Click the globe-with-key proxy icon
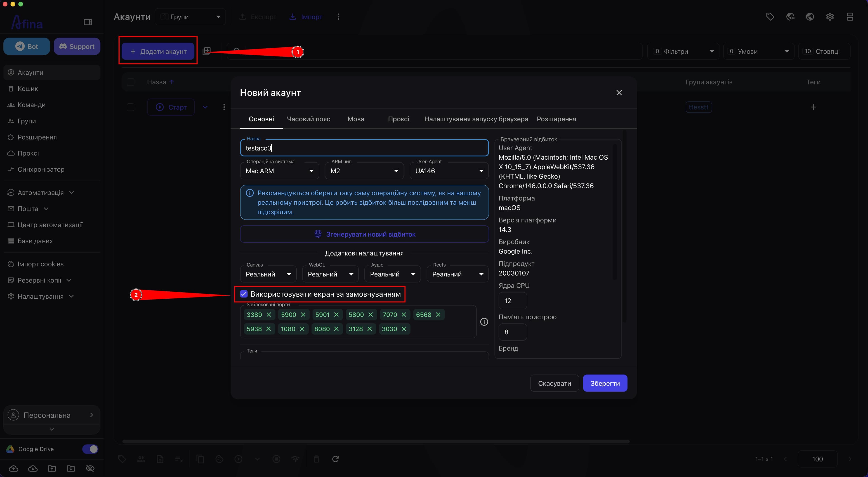 pyautogui.click(x=790, y=17)
